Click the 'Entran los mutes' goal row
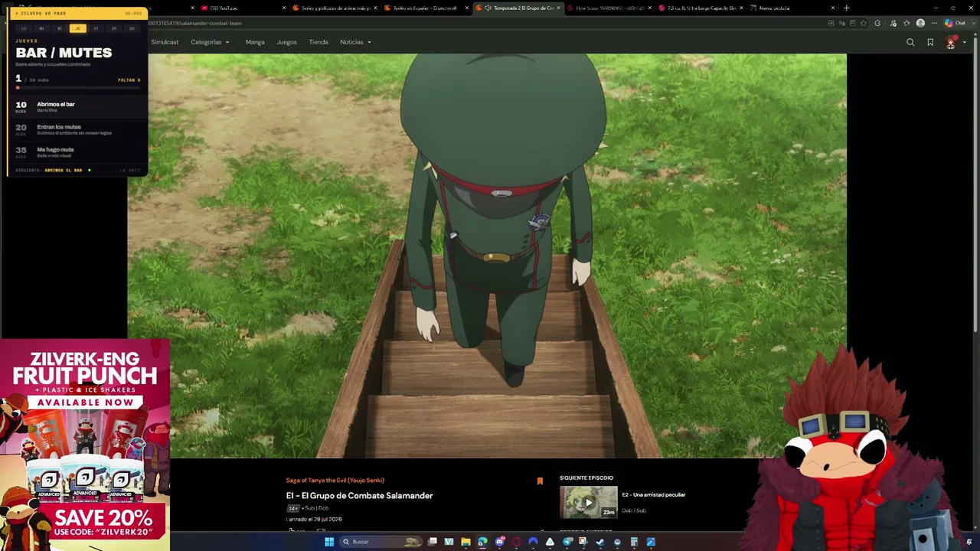This screenshot has height=551, width=980. [78, 129]
